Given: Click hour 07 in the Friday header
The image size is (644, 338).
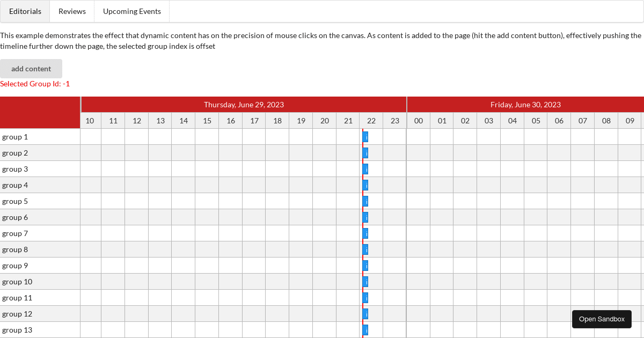Looking at the screenshot, I should (583, 121).
